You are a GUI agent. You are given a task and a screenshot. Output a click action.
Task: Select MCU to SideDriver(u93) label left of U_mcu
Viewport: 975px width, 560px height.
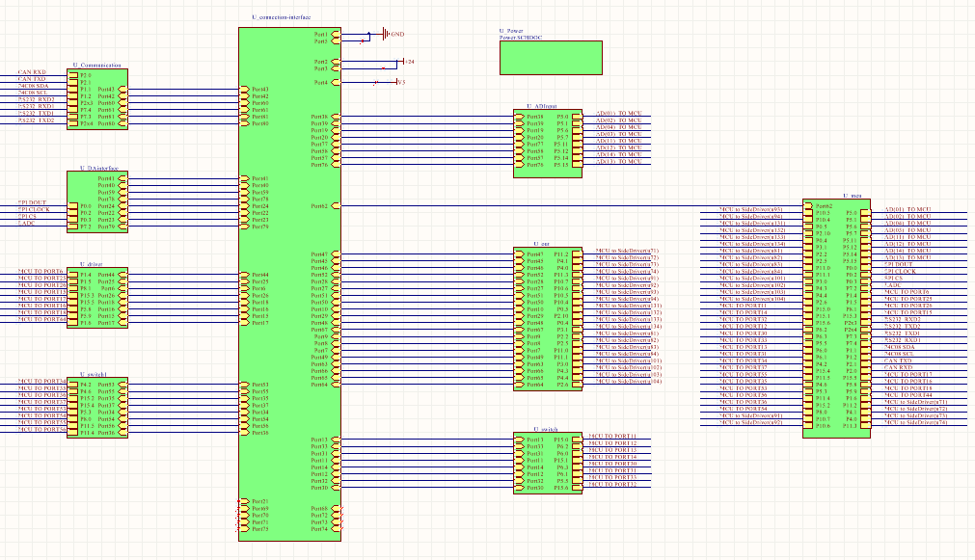(750, 209)
